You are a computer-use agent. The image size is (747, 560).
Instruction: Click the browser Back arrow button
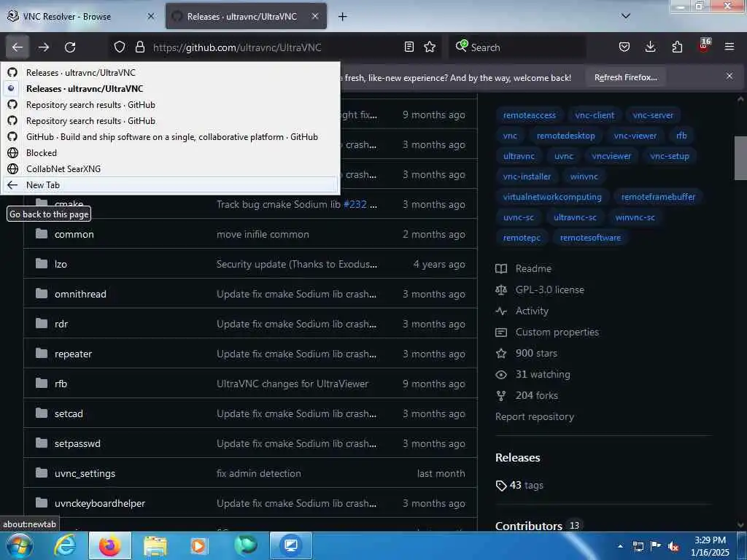click(x=18, y=47)
